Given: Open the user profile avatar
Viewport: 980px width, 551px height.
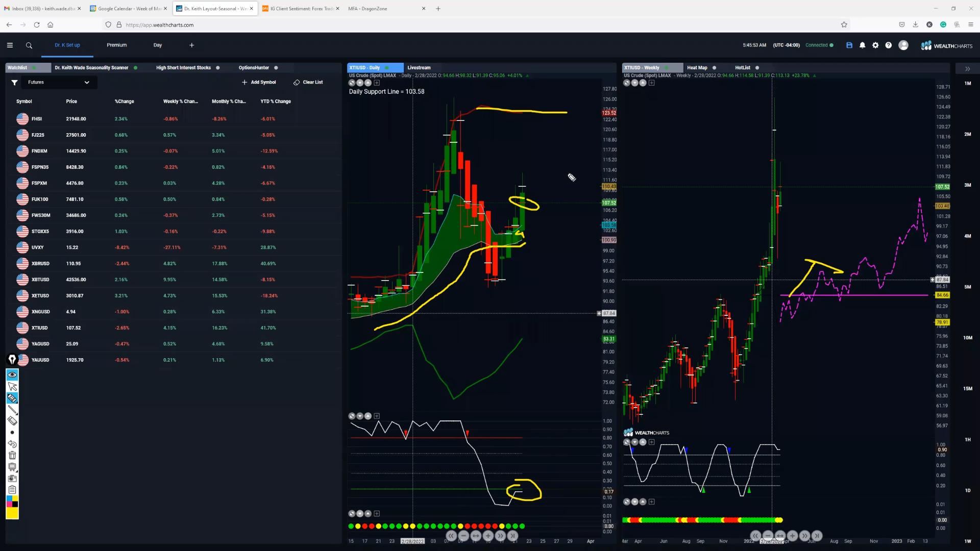Looking at the screenshot, I should click(x=903, y=45).
